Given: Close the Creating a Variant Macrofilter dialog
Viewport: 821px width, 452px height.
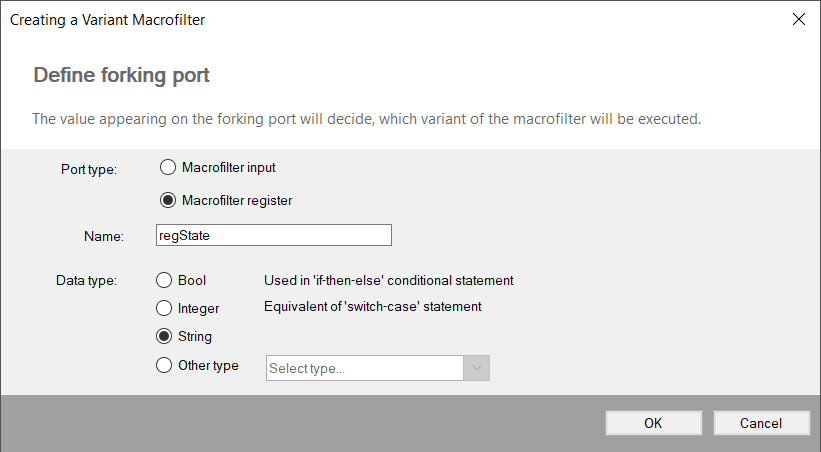Looking at the screenshot, I should tap(797, 19).
